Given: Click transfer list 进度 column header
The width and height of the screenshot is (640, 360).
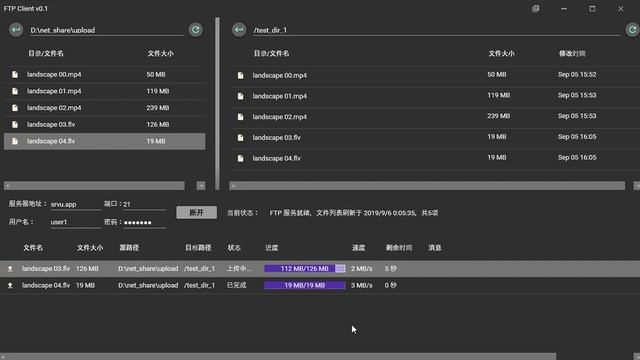Looking at the screenshot, I should [x=271, y=248].
